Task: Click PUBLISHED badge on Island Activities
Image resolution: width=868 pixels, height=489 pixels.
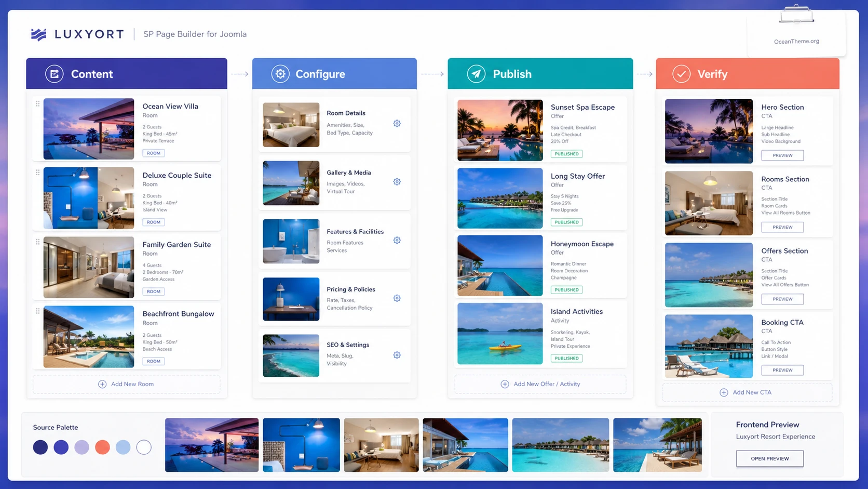Action: [566, 358]
